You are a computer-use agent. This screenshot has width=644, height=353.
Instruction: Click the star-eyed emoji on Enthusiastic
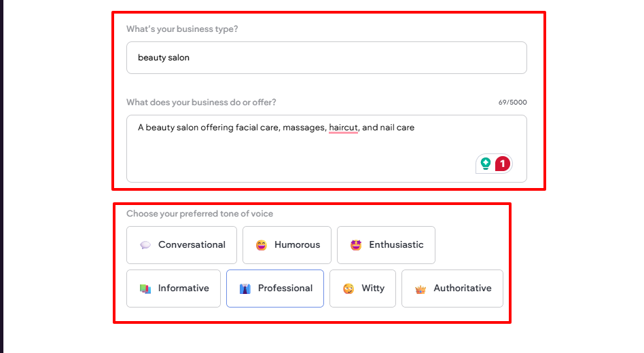point(356,245)
